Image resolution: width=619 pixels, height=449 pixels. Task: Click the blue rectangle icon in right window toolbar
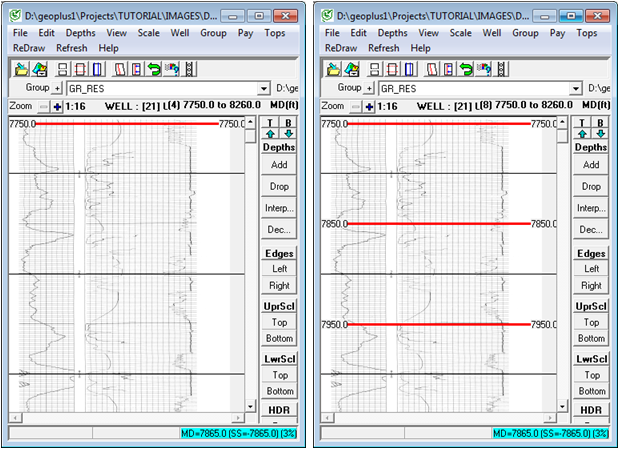pos(408,69)
